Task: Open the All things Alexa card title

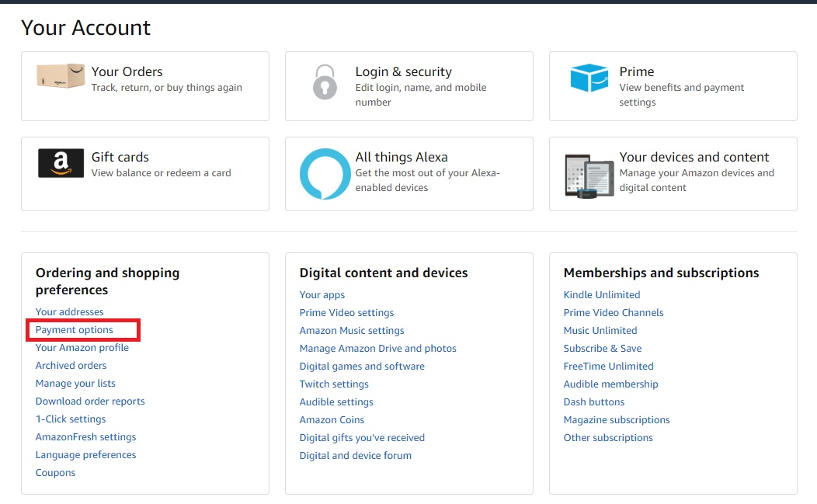Action: click(x=401, y=157)
